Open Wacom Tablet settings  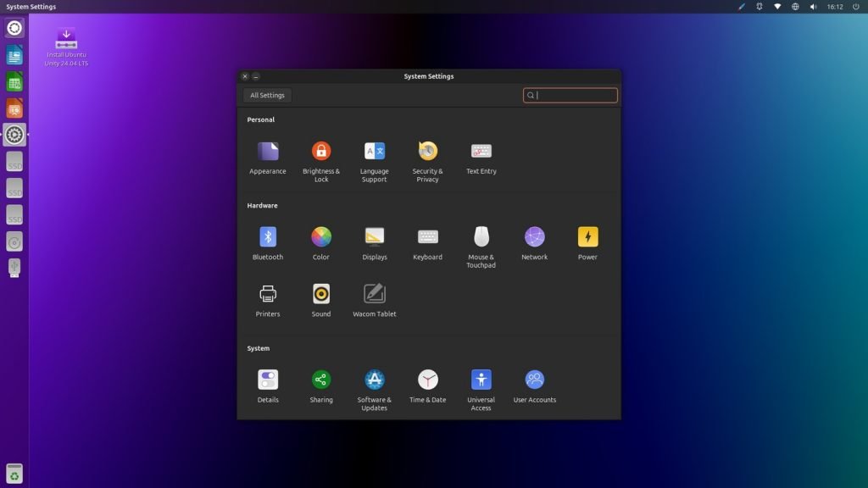point(374,294)
